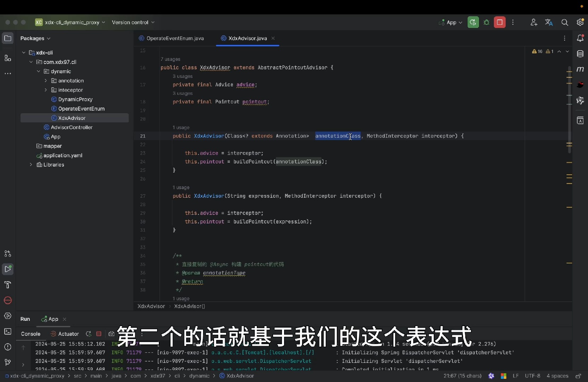The width and height of the screenshot is (588, 382).
Task: Open Code With Me add-user icon
Action: pyautogui.click(x=534, y=22)
